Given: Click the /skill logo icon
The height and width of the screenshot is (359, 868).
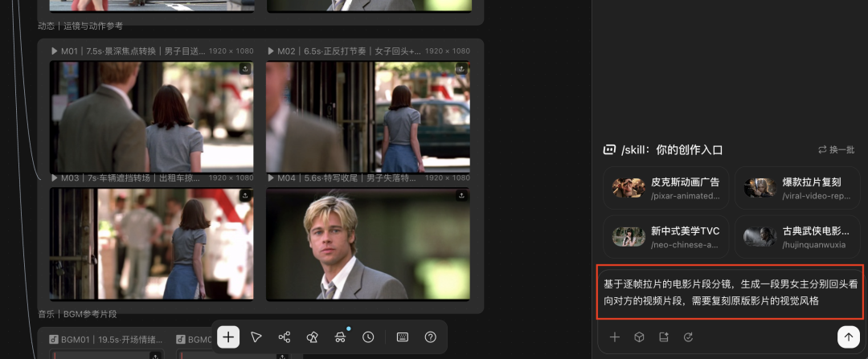Looking at the screenshot, I should (x=609, y=149).
